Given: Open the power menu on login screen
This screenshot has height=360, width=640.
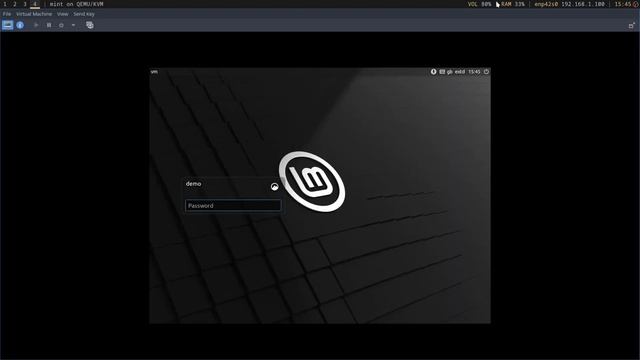Looking at the screenshot, I should (486, 71).
